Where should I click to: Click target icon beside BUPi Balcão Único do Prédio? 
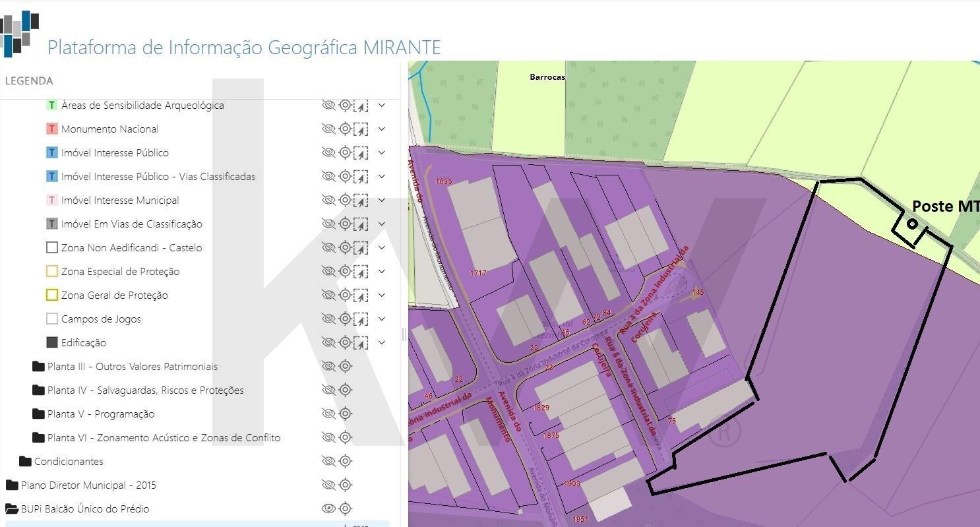click(x=345, y=509)
